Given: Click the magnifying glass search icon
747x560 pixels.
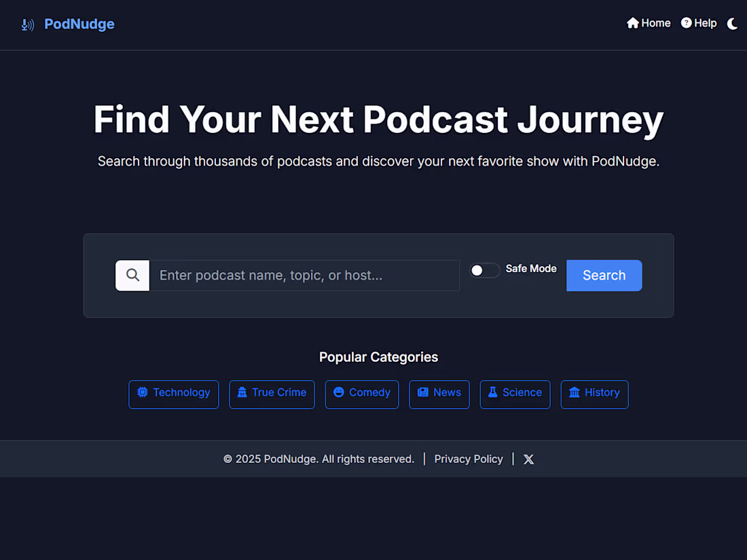Looking at the screenshot, I should click(132, 275).
